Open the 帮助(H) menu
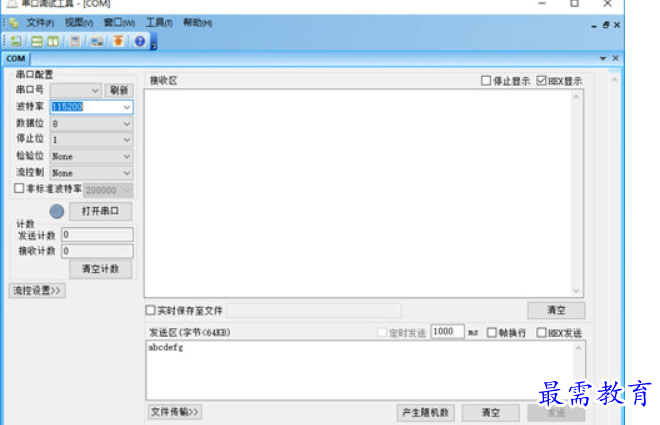The width and height of the screenshot is (660, 425). pos(197,23)
